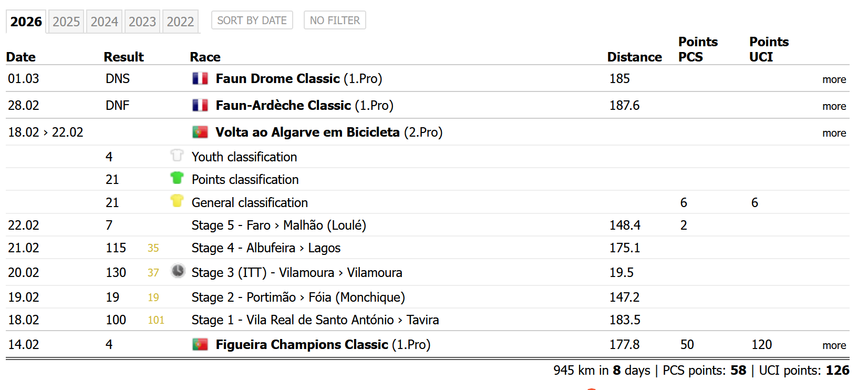Open the General classification link
Image resolution: width=868 pixels, height=390 pixels.
point(250,203)
